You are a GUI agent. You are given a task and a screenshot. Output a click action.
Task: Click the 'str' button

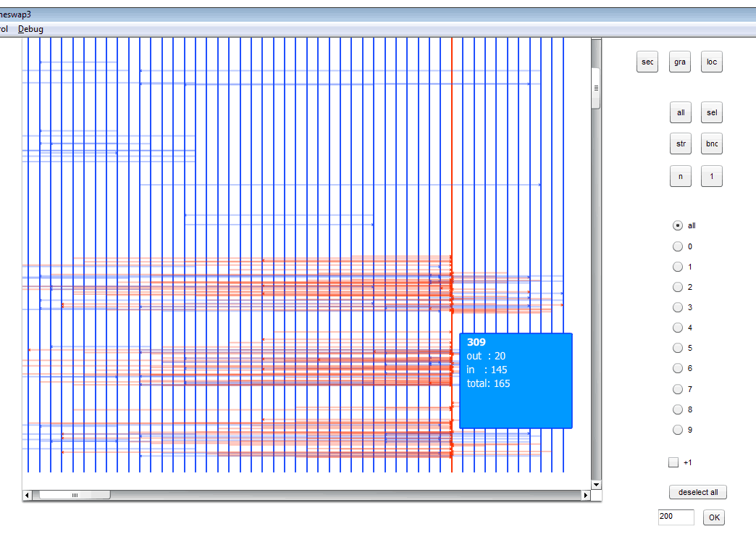point(681,143)
